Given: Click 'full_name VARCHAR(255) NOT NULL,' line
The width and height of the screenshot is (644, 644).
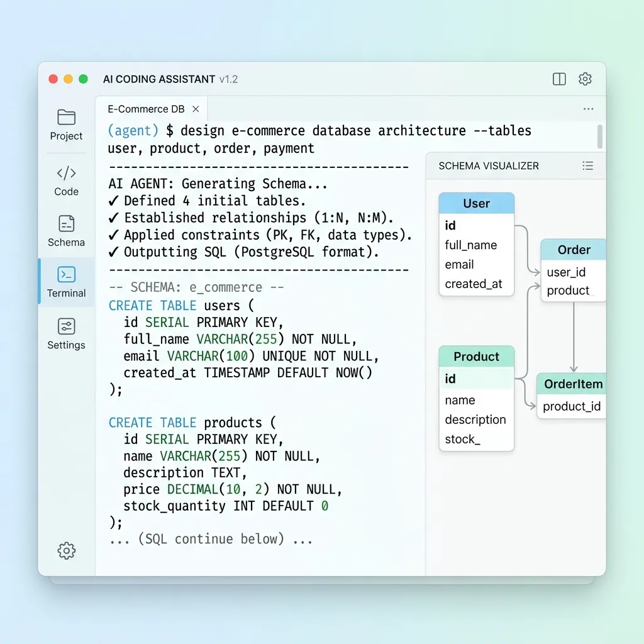Looking at the screenshot, I should [240, 339].
